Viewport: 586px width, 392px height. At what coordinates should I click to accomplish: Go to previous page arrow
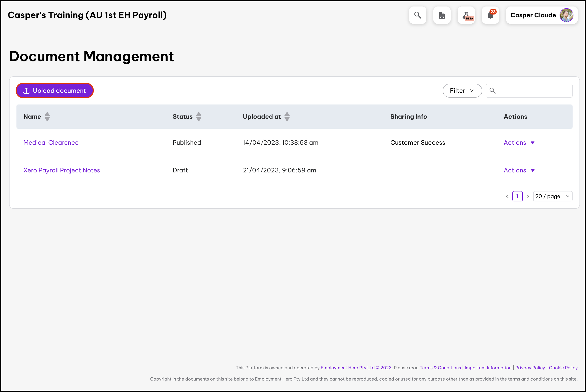[507, 196]
